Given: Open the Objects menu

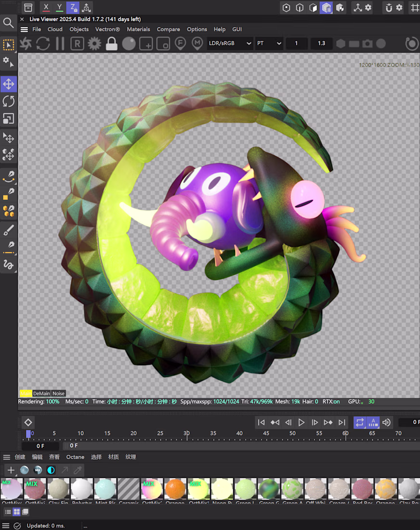Looking at the screenshot, I should [79, 29].
